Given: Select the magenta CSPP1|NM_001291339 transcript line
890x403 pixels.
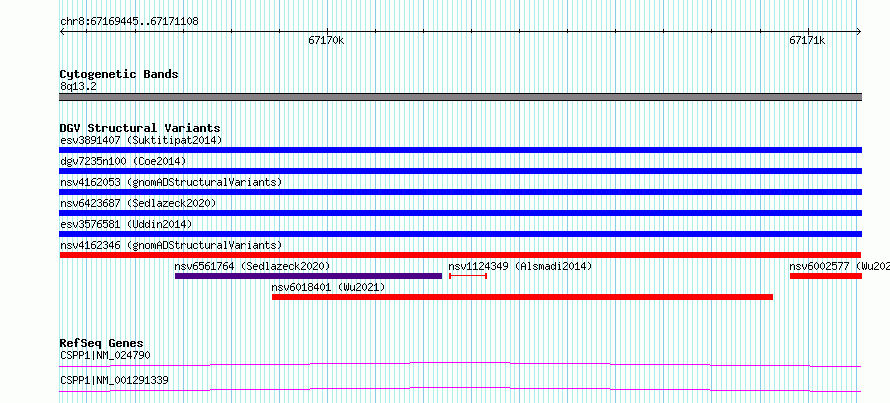Looking at the screenshot, I should [461, 389].
